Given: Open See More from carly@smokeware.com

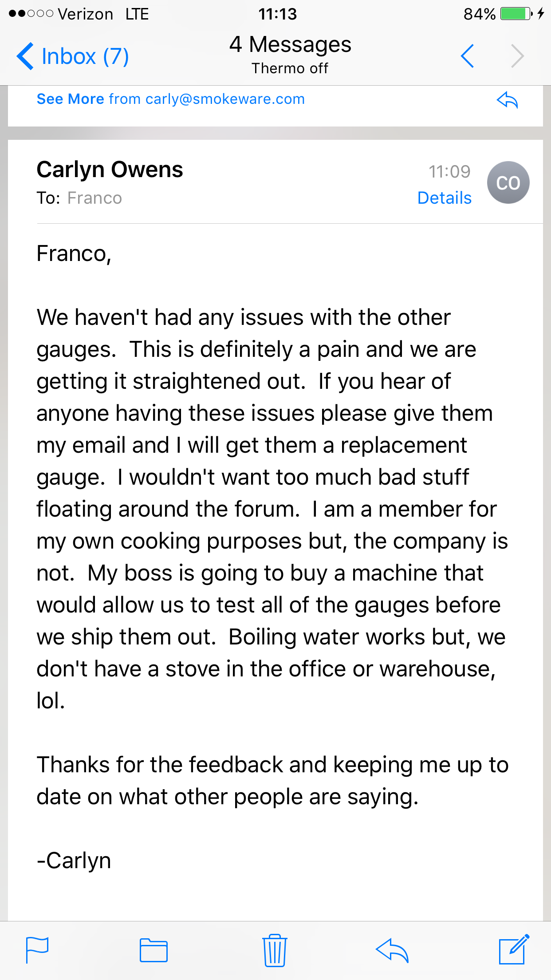Looking at the screenshot, I should 170,99.
